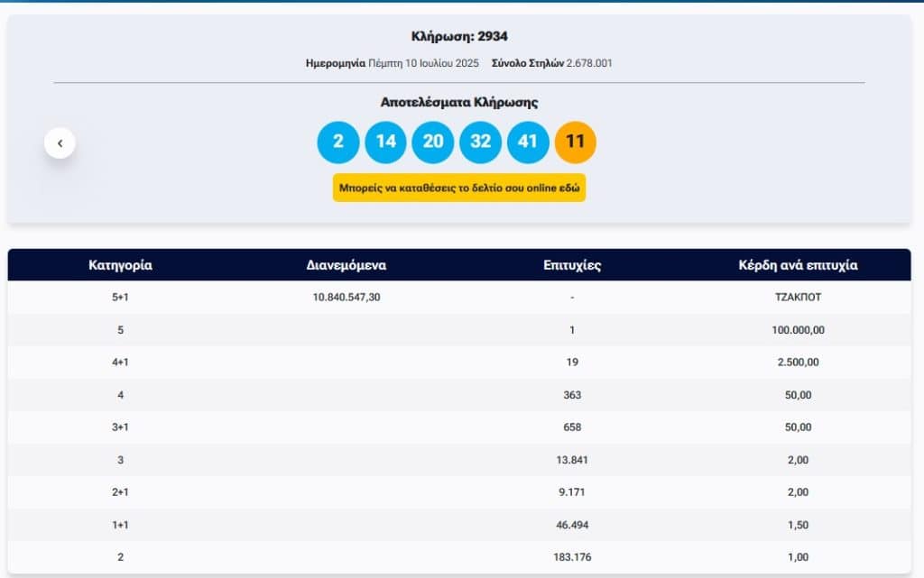Click the blue ball number 2

click(338, 142)
